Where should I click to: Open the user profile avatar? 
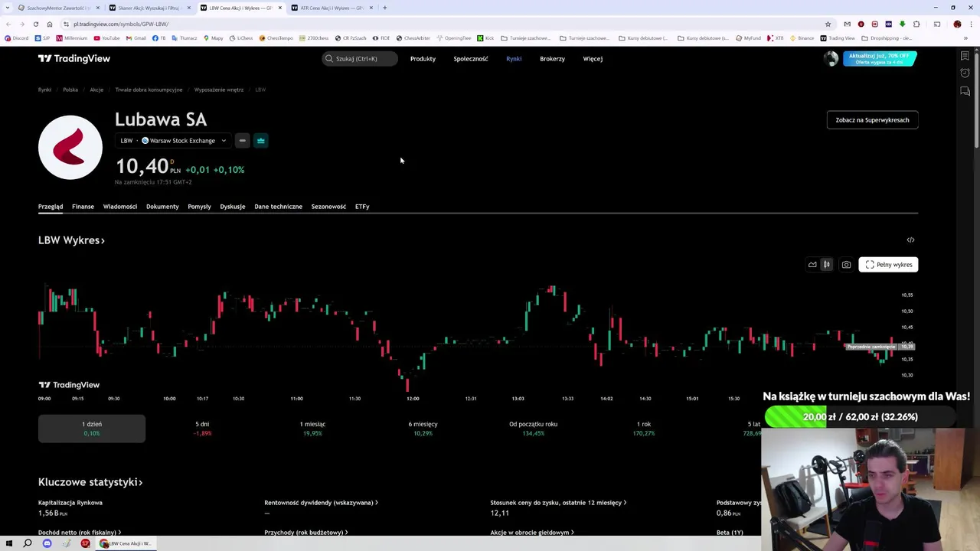[x=831, y=58]
